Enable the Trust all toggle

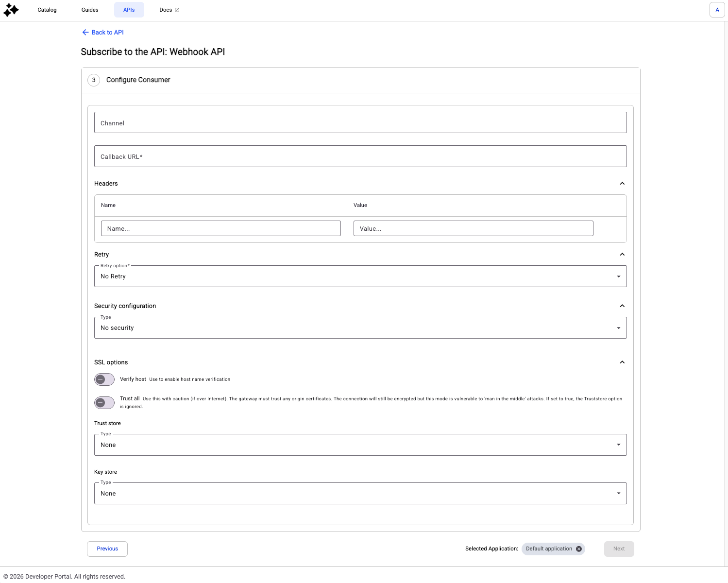104,403
